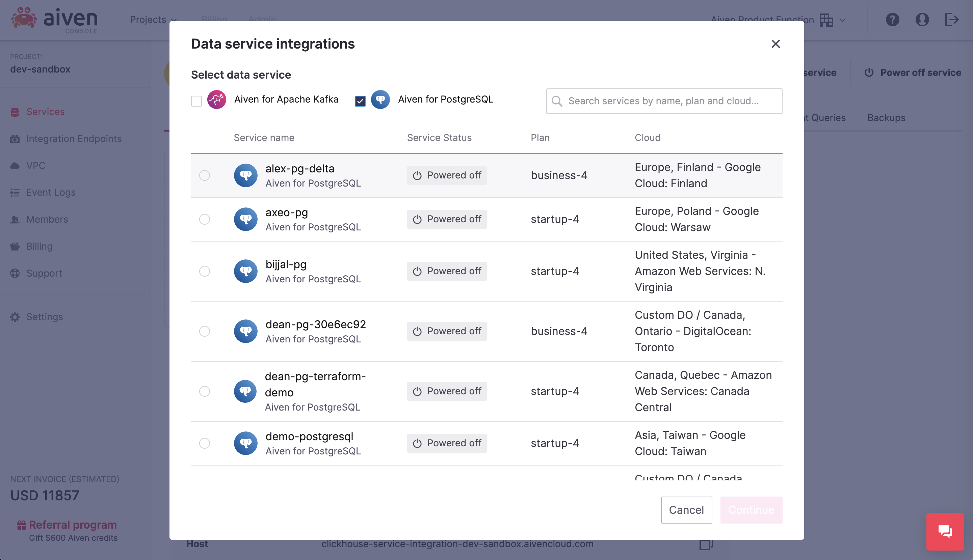The width and height of the screenshot is (973, 560).
Task: Expand the Aiven Product Function organization dropdown
Action: click(x=778, y=20)
